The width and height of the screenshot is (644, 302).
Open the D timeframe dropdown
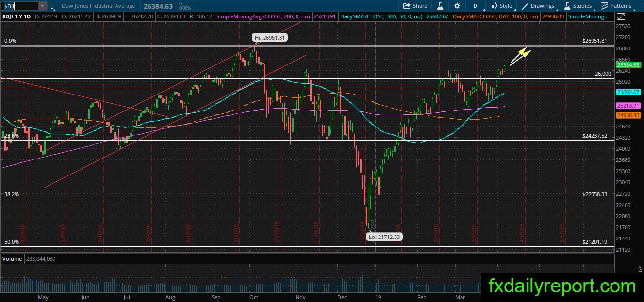(x=475, y=6)
